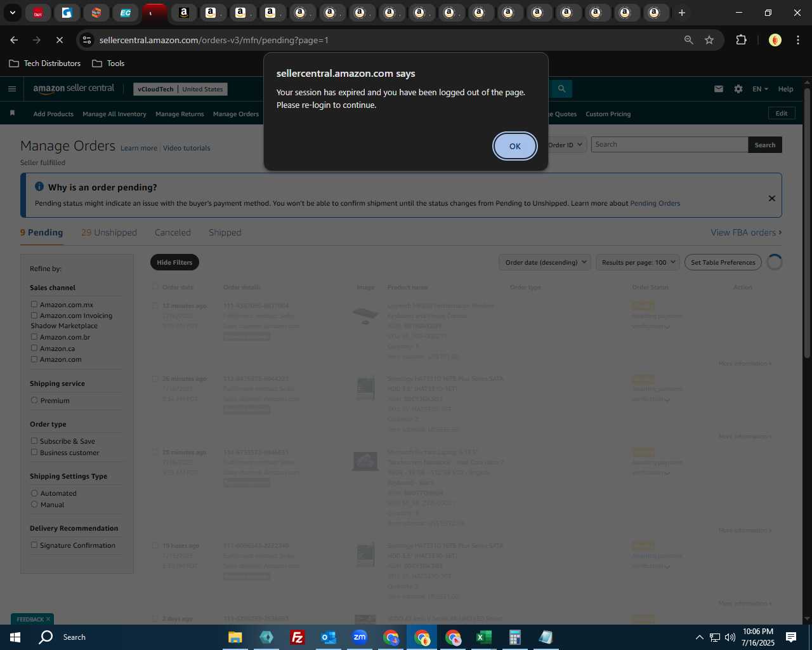Viewport: 812px width, 650px height.
Task: Open the Order ID search-type dropdown
Action: click(x=565, y=145)
